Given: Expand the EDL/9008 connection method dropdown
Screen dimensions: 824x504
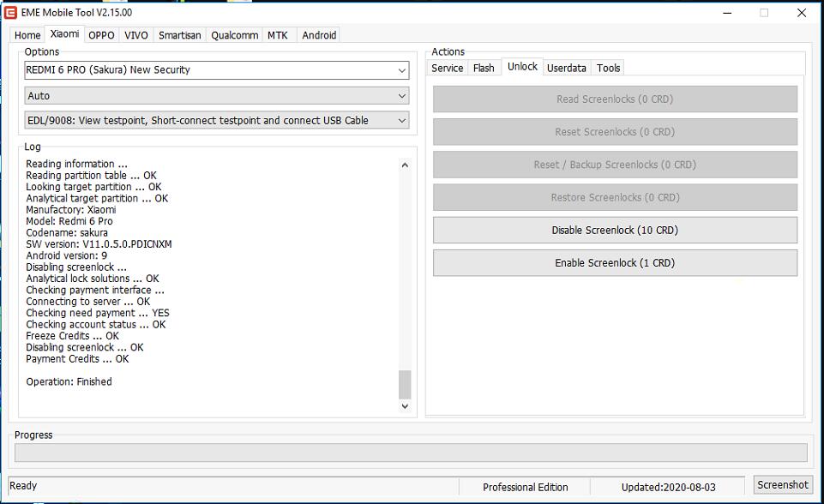Looking at the screenshot, I should [x=217, y=120].
